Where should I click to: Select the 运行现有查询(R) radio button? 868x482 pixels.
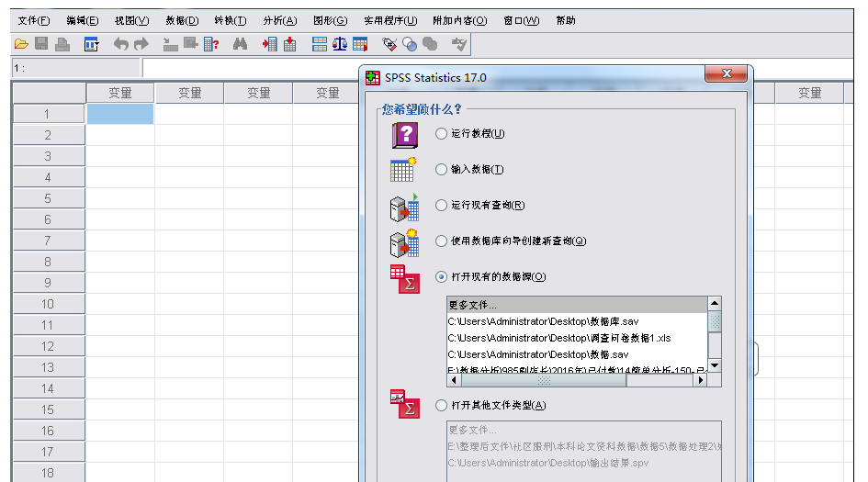point(441,206)
